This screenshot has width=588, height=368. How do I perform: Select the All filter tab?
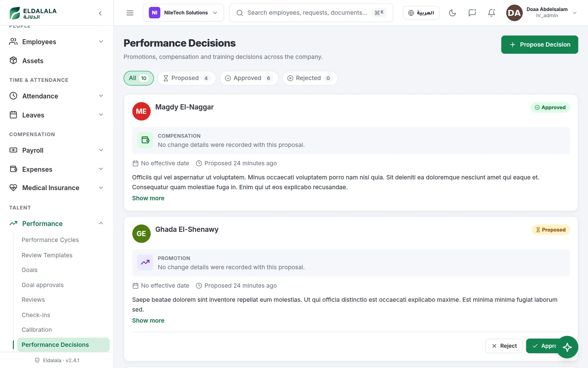coord(139,78)
